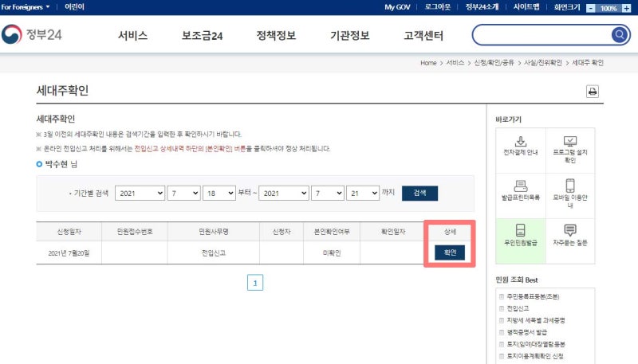
Task: Open start year 2021 dropdown
Action: click(x=140, y=194)
